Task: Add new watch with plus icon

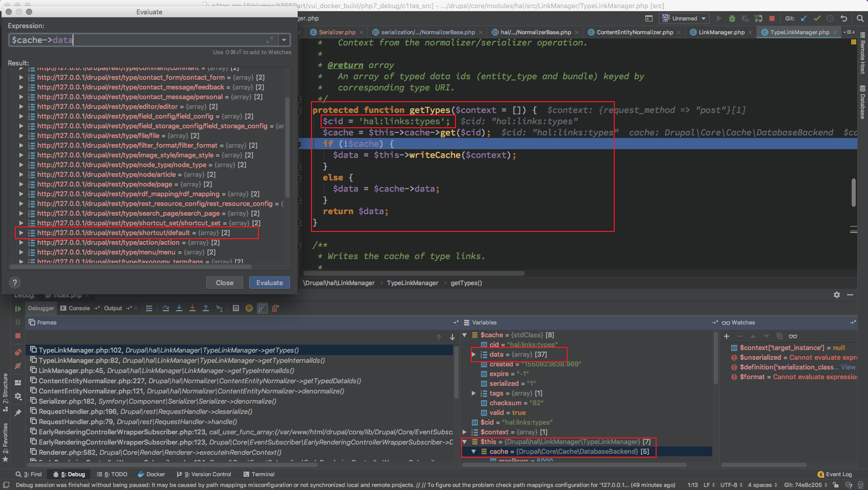Action: point(727,336)
